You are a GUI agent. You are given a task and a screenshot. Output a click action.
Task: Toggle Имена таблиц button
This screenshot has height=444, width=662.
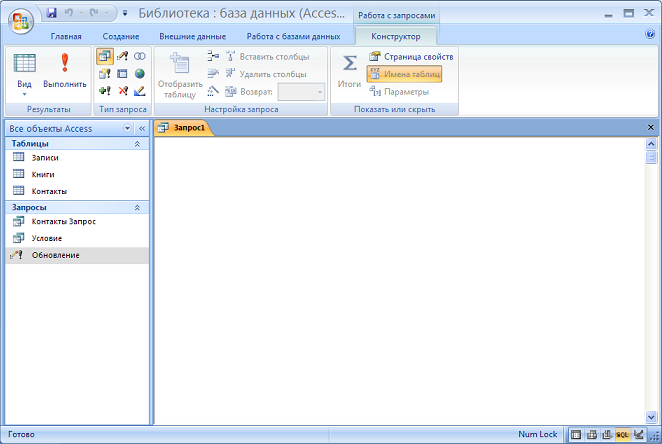click(x=404, y=74)
